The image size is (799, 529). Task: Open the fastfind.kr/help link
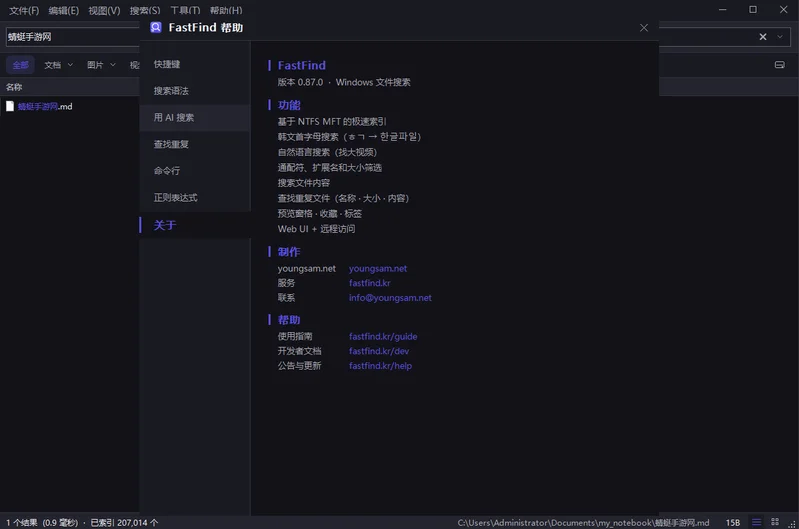tap(380, 366)
